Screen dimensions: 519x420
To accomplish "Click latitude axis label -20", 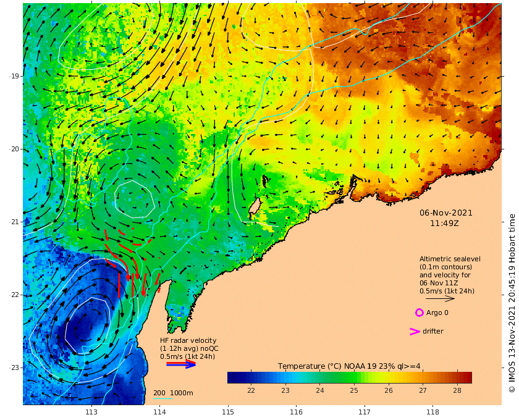I will pos(14,149).
